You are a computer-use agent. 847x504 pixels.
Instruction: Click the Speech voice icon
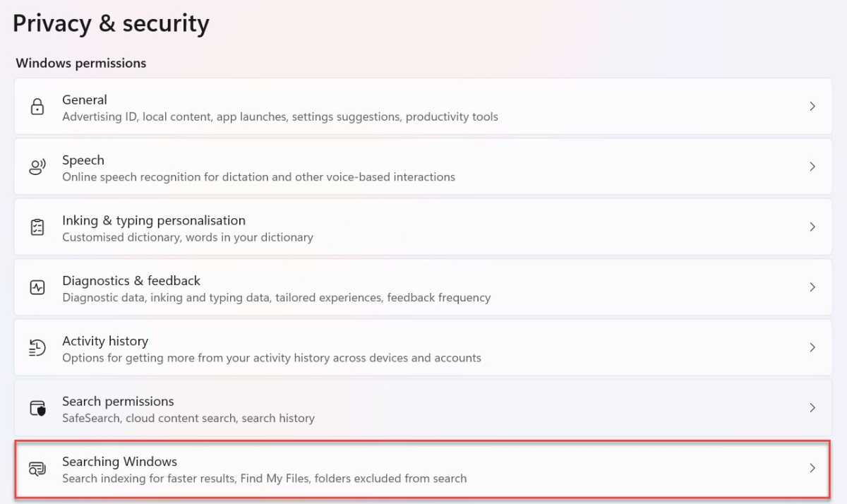point(37,167)
